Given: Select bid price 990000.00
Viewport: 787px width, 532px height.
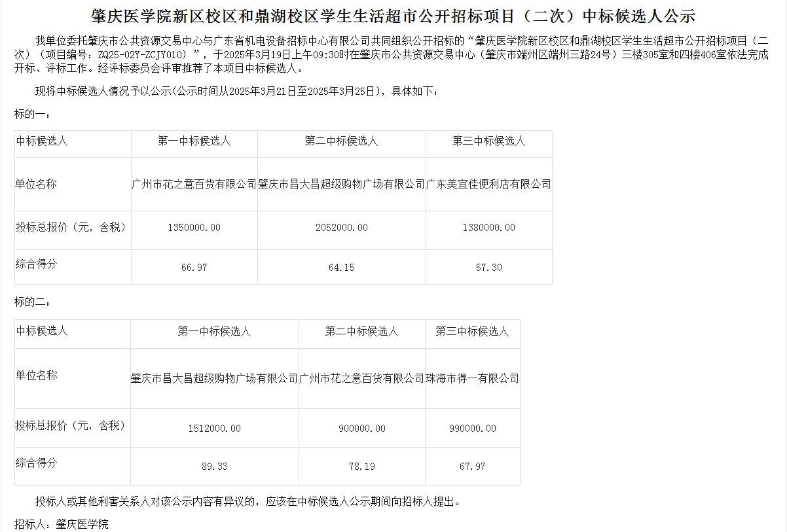Looking at the screenshot, I should [x=473, y=429].
